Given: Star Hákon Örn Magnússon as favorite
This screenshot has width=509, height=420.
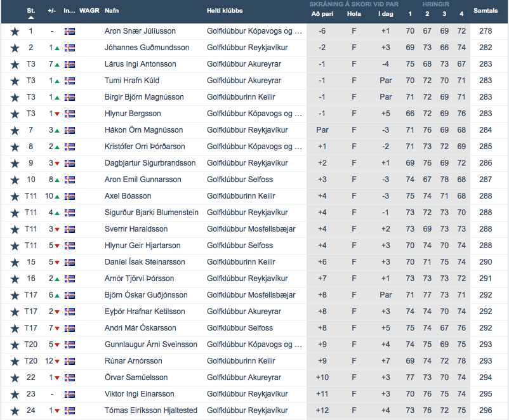Looking at the screenshot, I should click(15, 131).
